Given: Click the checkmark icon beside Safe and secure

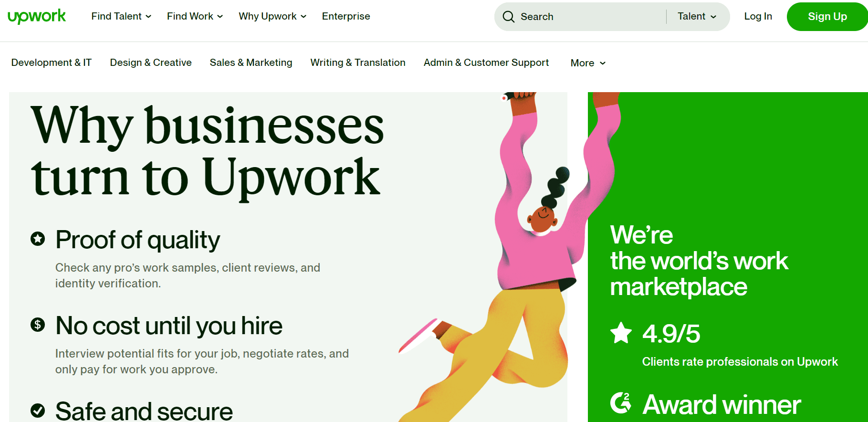Looking at the screenshot, I should [x=38, y=410].
